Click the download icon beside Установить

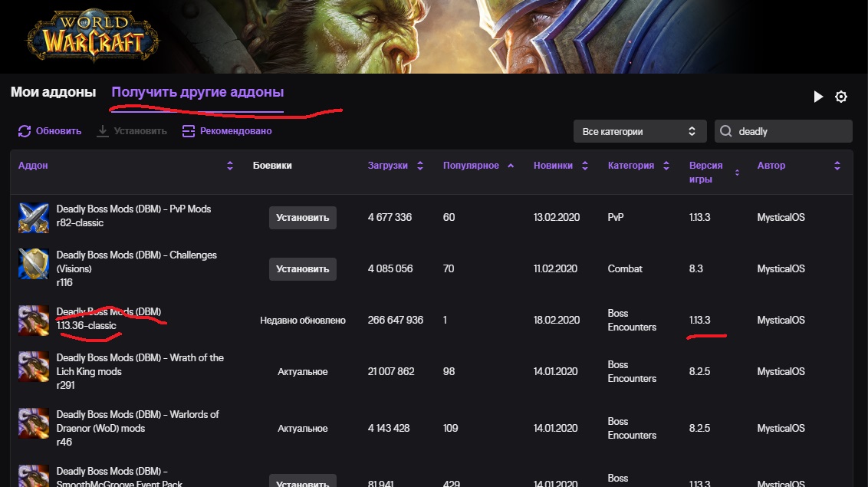point(103,131)
